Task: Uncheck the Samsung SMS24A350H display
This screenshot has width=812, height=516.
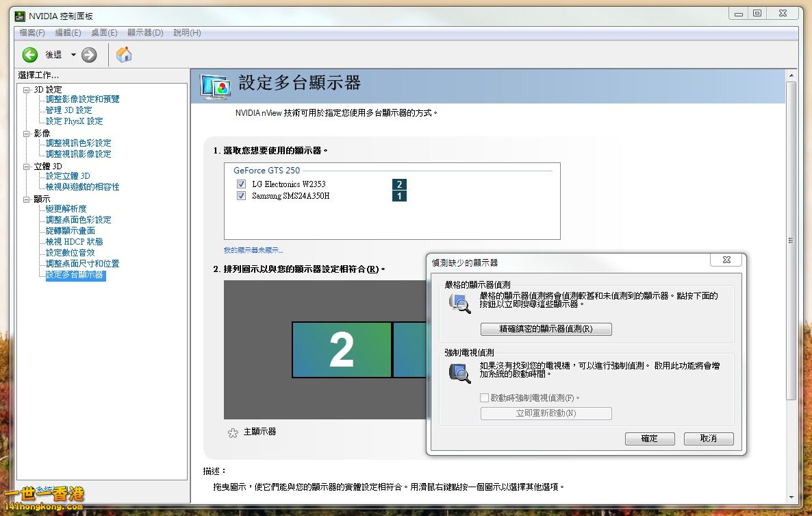Action: coord(241,195)
